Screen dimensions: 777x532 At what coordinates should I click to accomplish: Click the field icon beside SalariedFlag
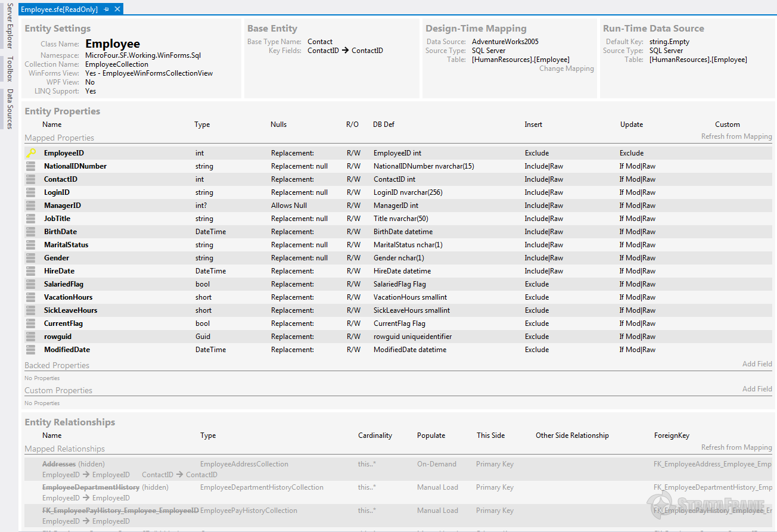tap(31, 284)
